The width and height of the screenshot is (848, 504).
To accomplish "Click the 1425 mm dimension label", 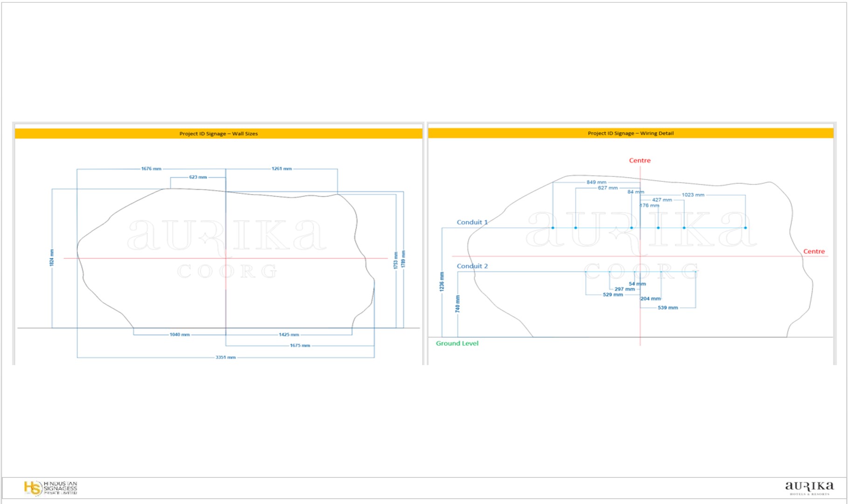I will tap(289, 334).
